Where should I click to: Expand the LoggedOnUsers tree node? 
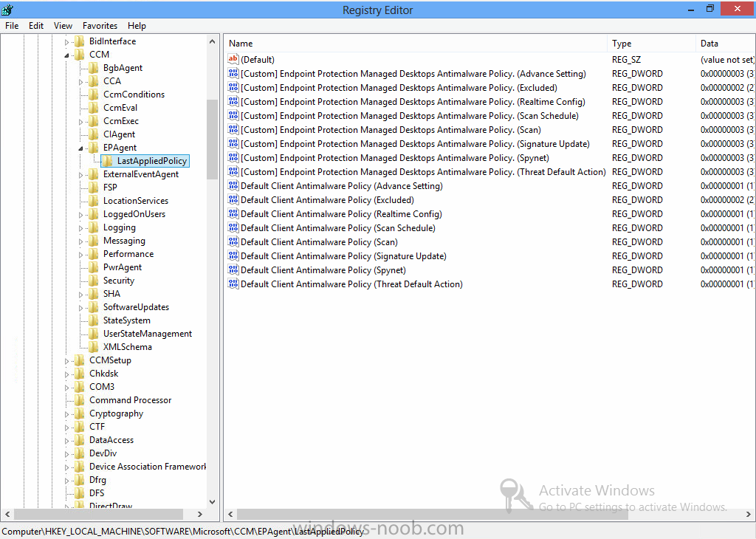click(x=80, y=215)
